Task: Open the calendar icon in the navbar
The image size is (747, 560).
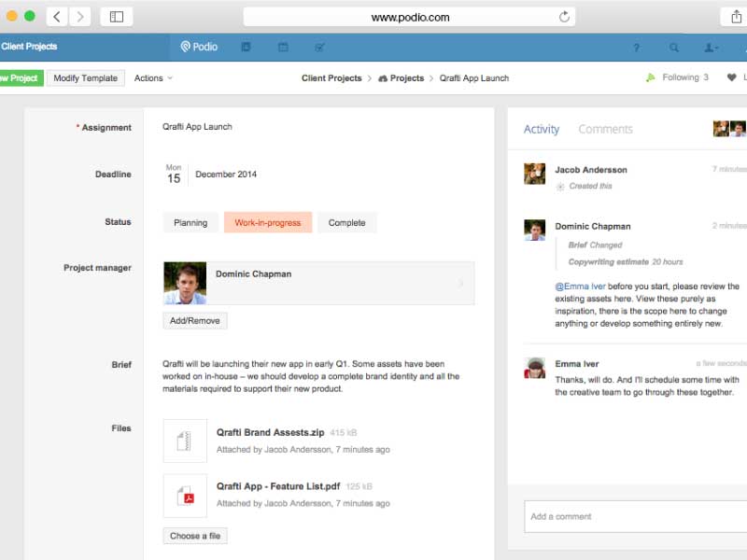Action: click(x=283, y=47)
